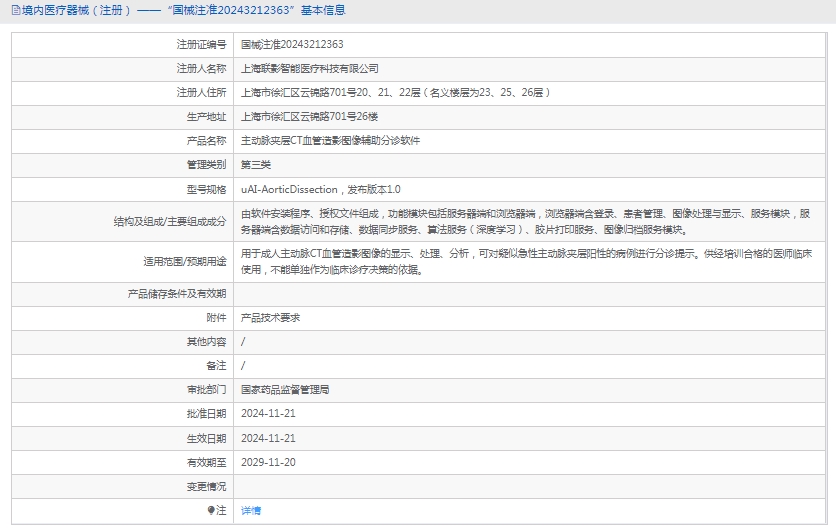Click production address 上海市徐汇区云锦路701号26楼

(x=309, y=117)
